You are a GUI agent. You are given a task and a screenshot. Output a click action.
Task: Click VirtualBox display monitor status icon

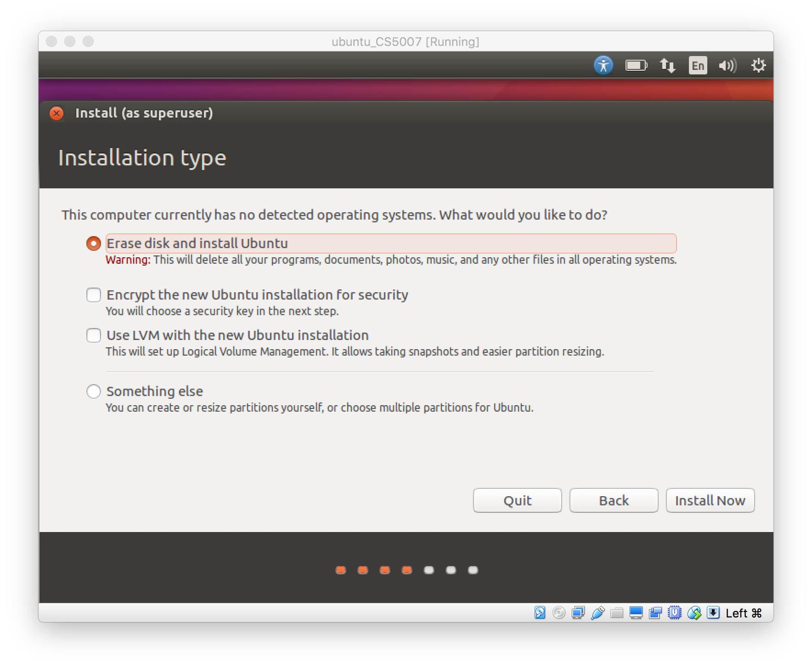coord(636,613)
